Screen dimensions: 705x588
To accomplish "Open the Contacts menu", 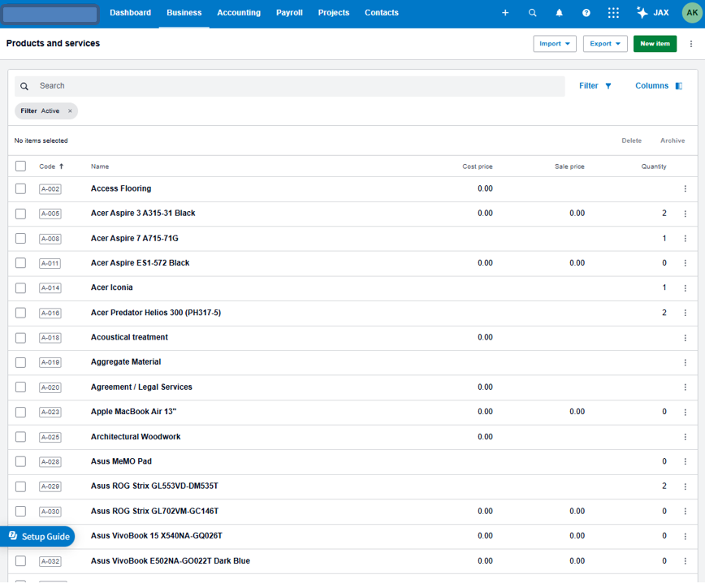I will tap(381, 12).
